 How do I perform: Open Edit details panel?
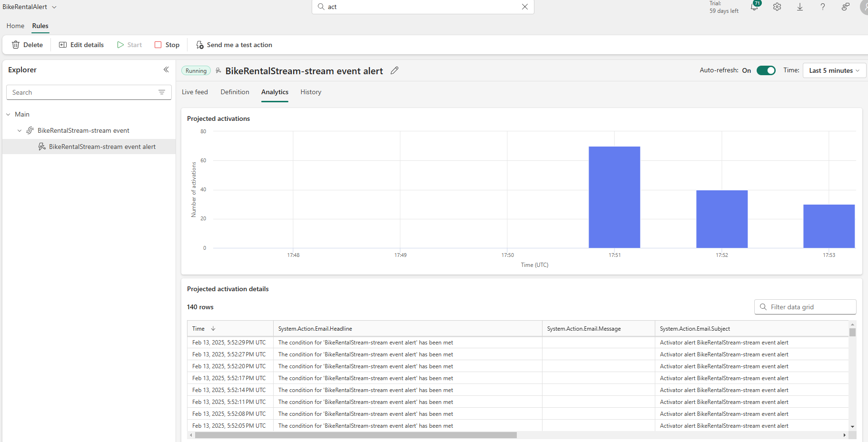[81, 45]
